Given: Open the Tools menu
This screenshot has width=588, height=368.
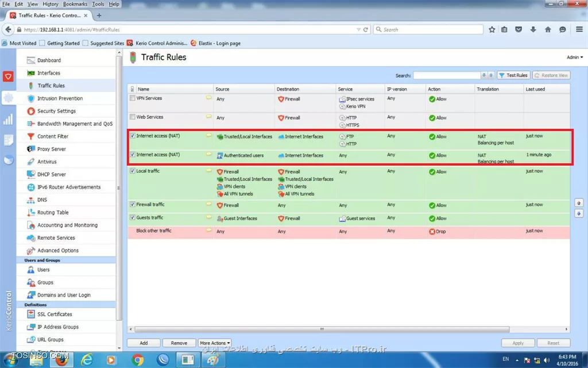Looking at the screenshot, I should click(x=98, y=4).
